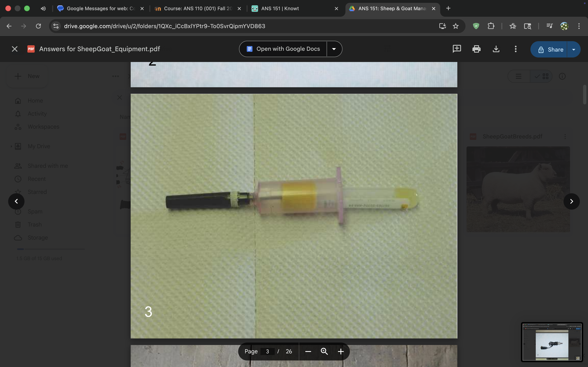Screen dimensions: 588x367
Task: Zoom out of the PDF page
Action: coord(308,351)
